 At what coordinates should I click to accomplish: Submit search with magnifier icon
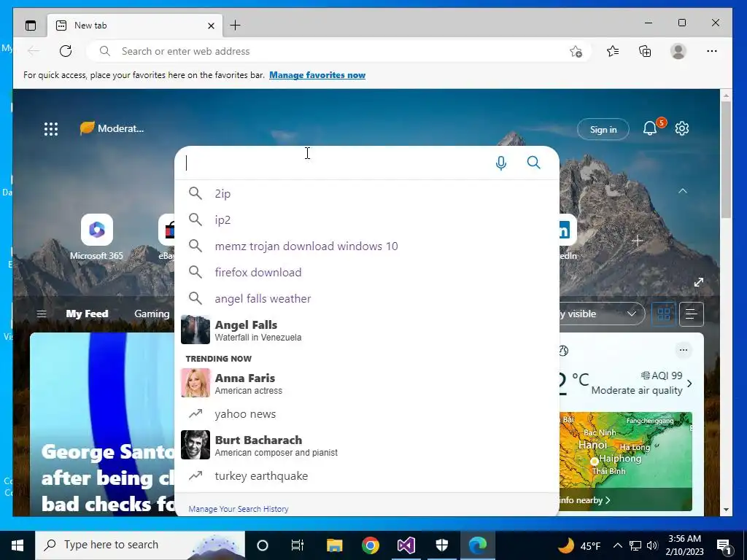pyautogui.click(x=533, y=163)
